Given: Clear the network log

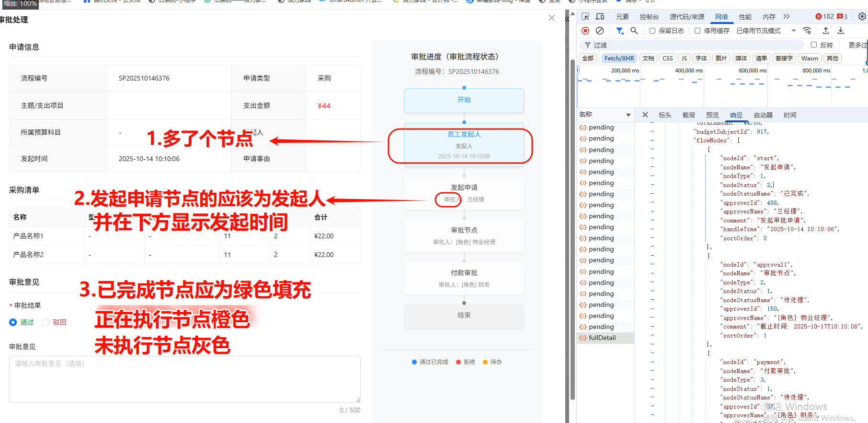Looking at the screenshot, I should pos(600,31).
